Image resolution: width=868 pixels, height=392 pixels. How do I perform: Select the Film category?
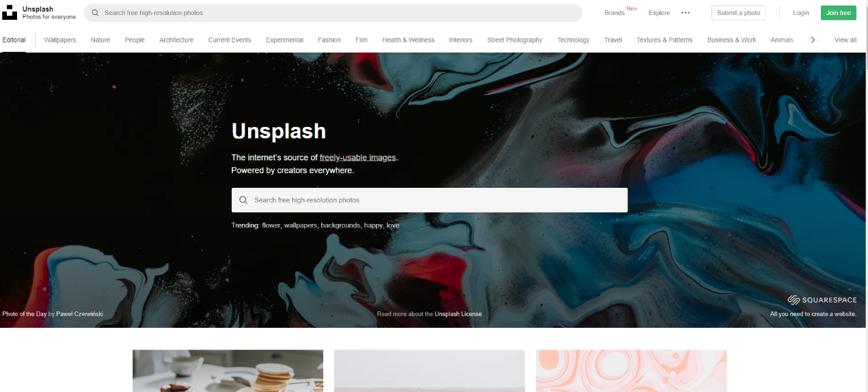pyautogui.click(x=362, y=40)
